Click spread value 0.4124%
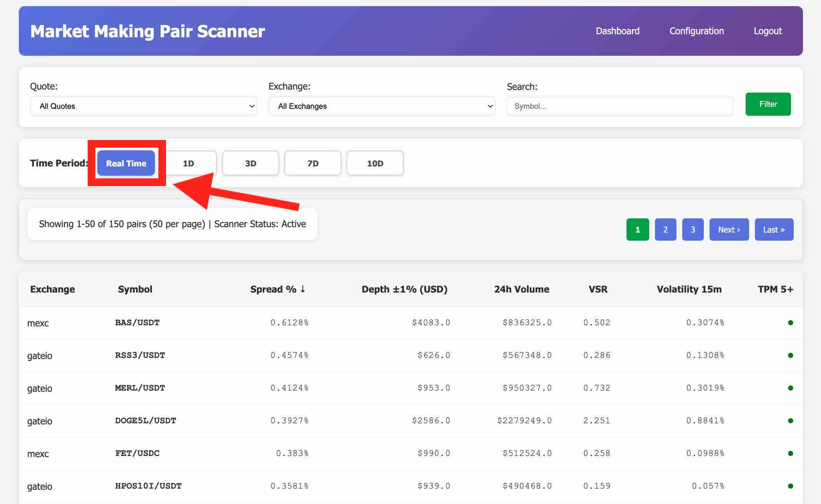The height and width of the screenshot is (504, 821). pos(289,388)
